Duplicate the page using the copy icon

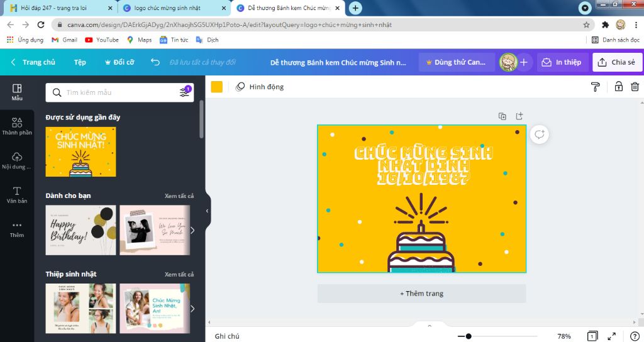tap(502, 116)
